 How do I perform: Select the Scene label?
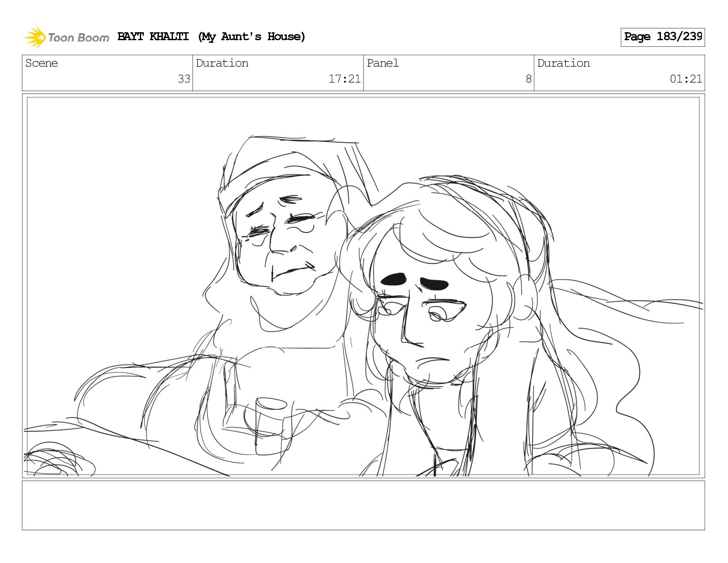click(41, 63)
